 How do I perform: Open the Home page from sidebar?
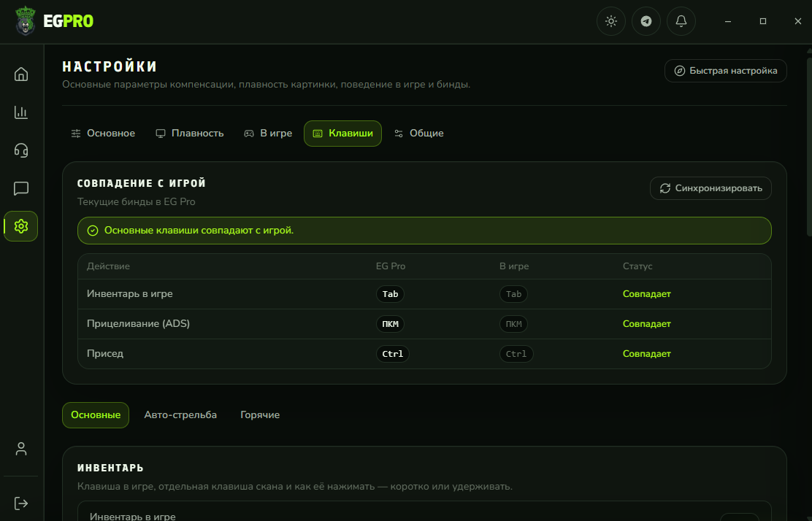[x=20, y=74]
